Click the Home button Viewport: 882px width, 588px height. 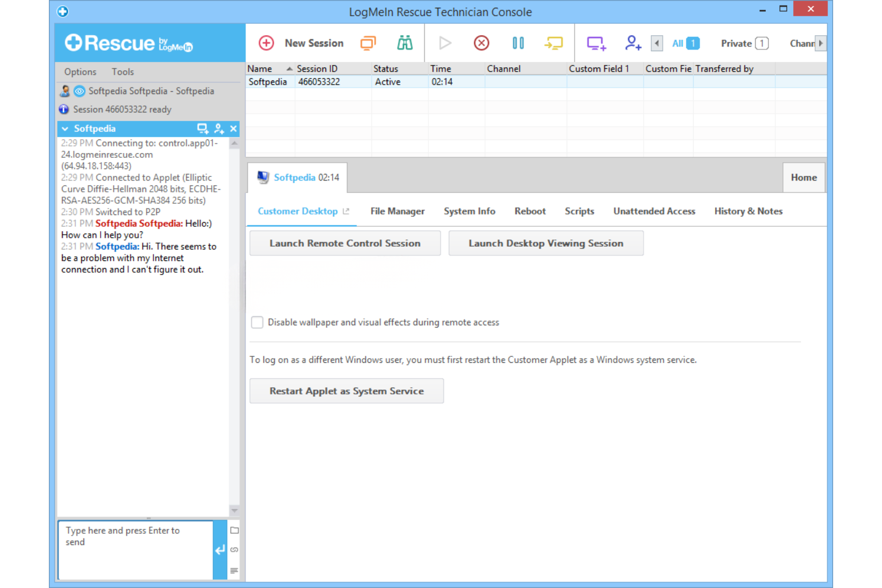pyautogui.click(x=804, y=178)
